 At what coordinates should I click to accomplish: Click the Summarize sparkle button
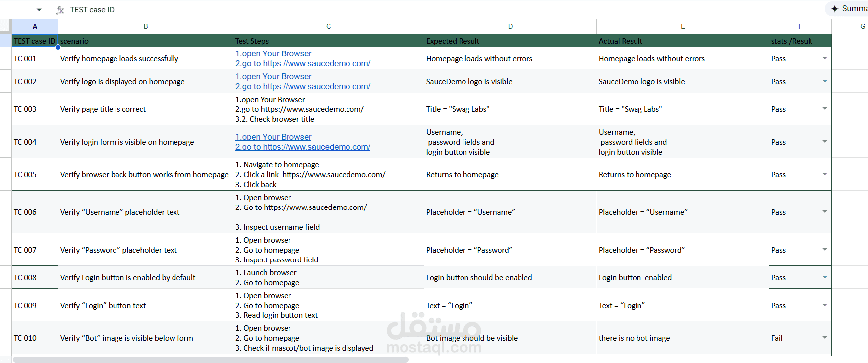(848, 9)
